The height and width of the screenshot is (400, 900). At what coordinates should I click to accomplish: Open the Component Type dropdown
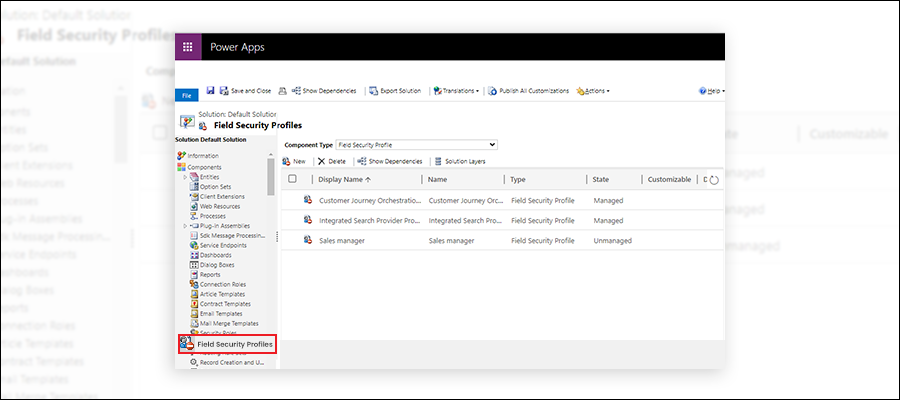pos(416,145)
